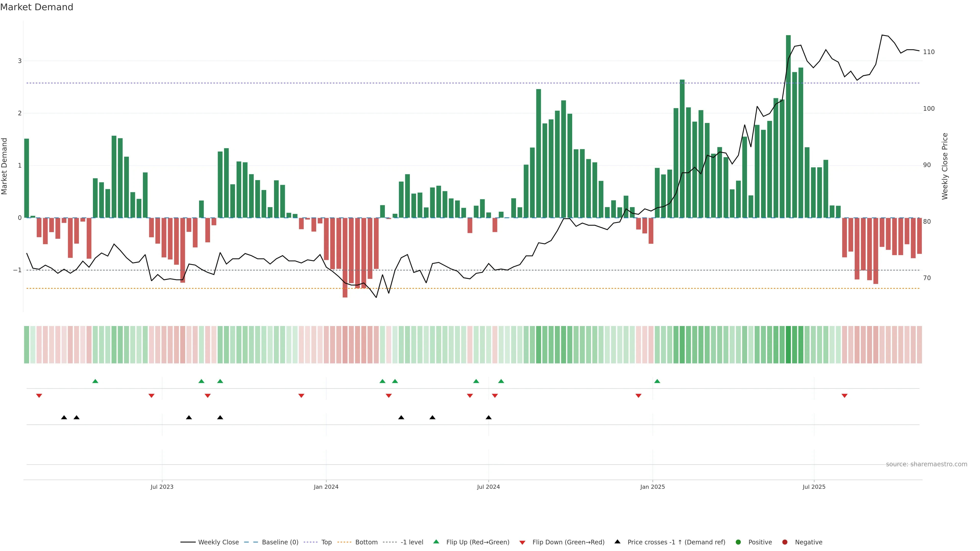Viewport: 980px width, 551px height.
Task: Select the rightmost black price-cross triangle marker
Action: coord(488,418)
